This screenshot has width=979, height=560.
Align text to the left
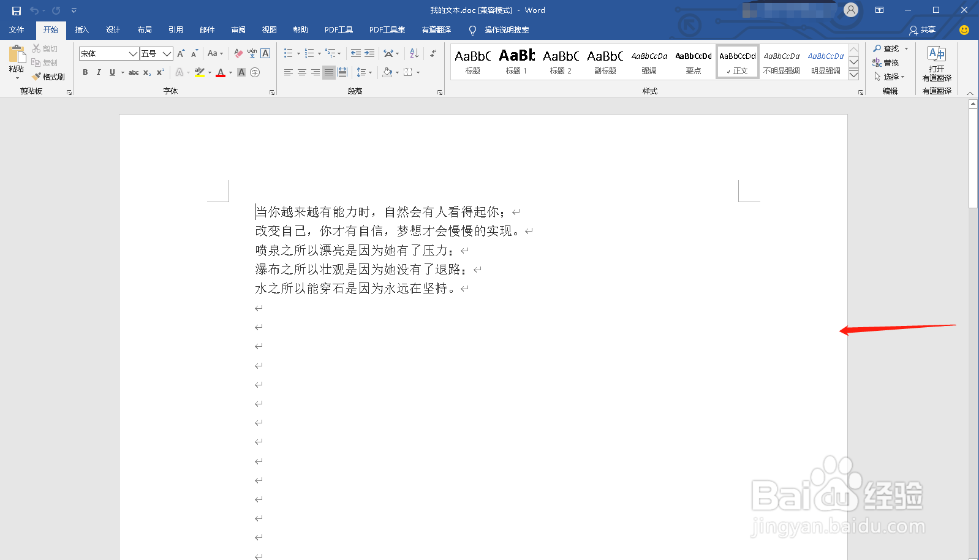coord(289,72)
